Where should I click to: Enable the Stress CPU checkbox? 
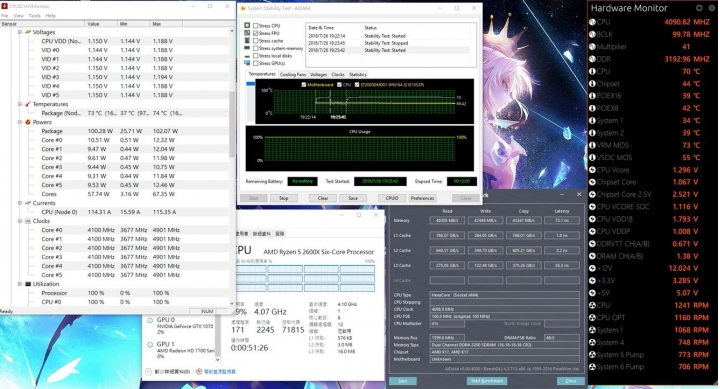pyautogui.click(x=256, y=26)
